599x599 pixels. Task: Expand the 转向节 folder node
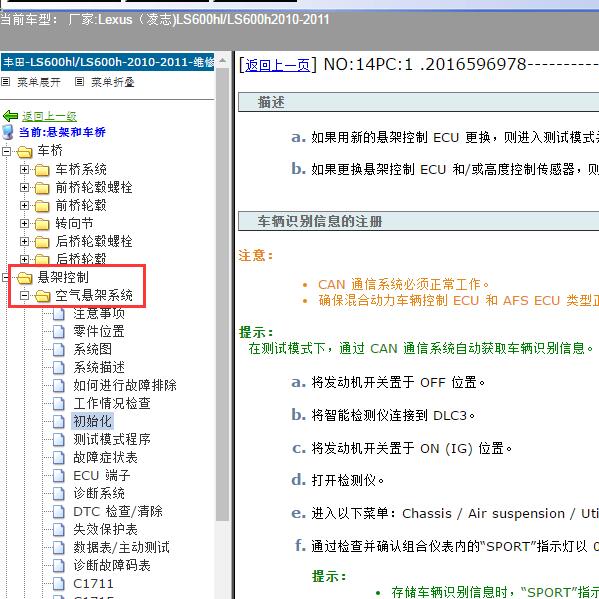point(24,223)
